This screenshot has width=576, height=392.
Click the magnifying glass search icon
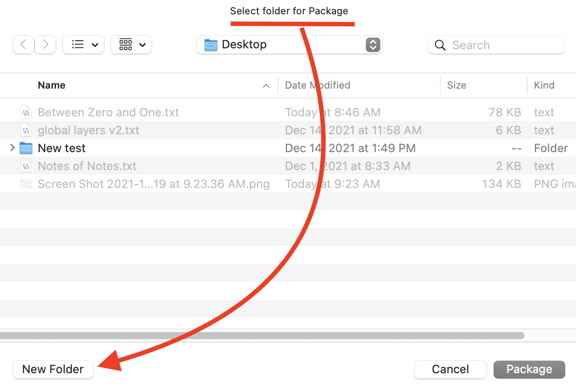point(440,45)
